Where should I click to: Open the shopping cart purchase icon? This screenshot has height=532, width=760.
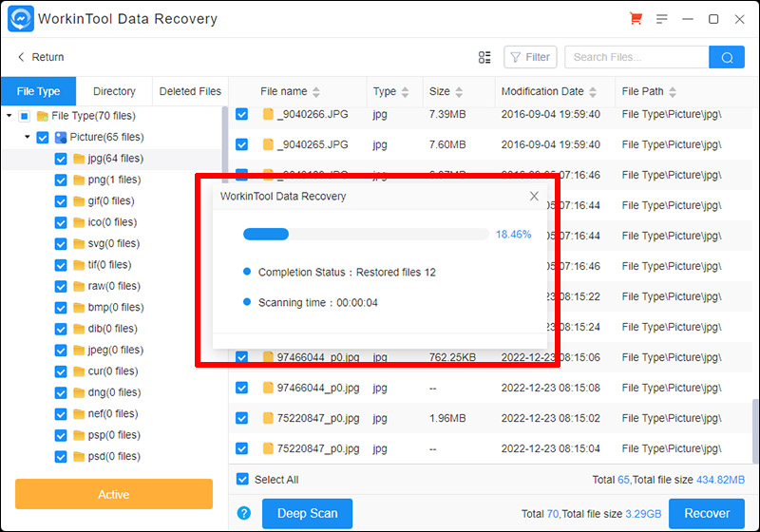tap(636, 19)
